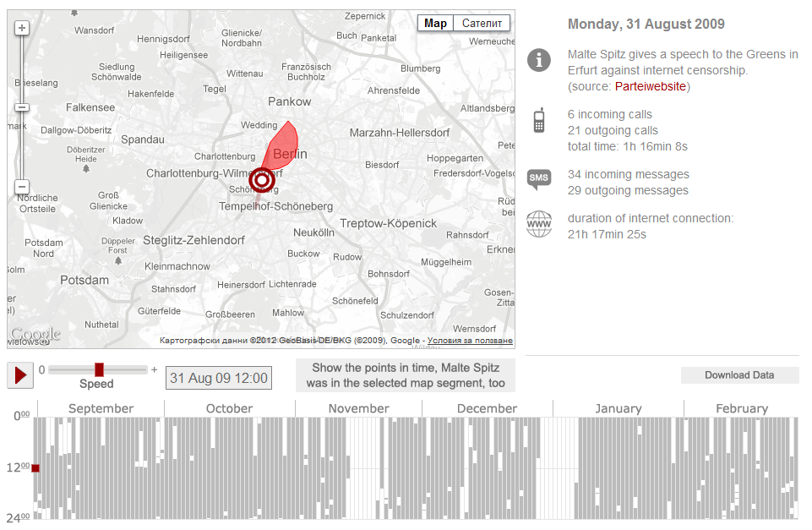
Task: Jump to November on the timeline
Action: coord(359,408)
